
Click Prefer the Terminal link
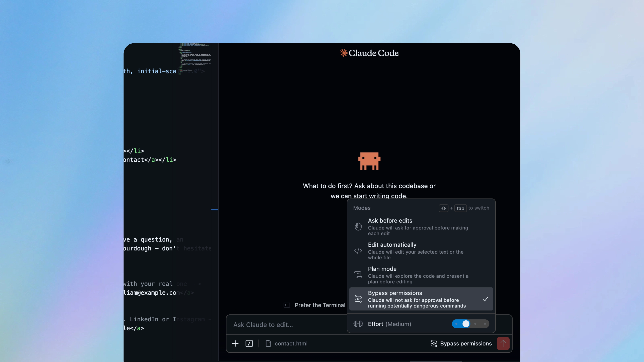coord(320,305)
